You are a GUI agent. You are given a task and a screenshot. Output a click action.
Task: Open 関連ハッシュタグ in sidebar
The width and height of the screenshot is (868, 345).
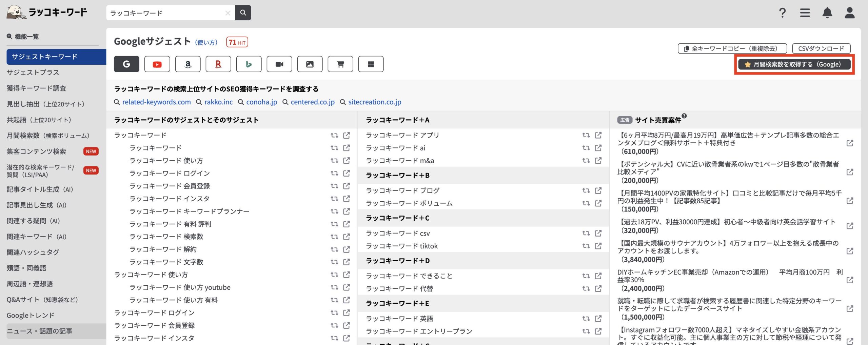click(x=33, y=252)
